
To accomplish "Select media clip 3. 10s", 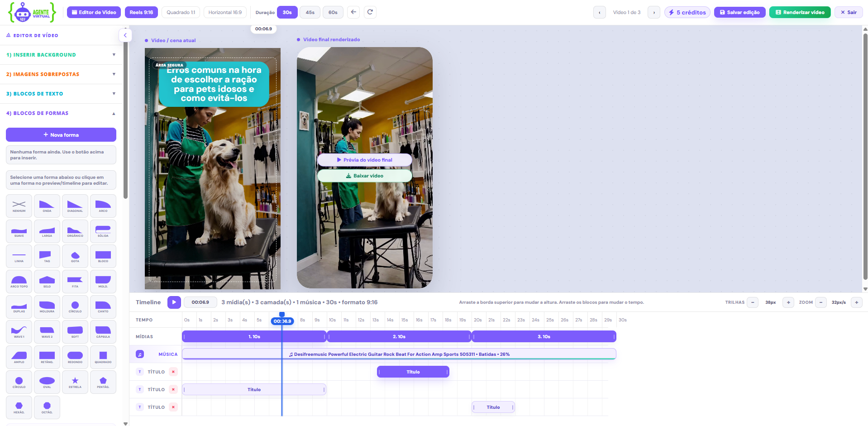I will pyautogui.click(x=544, y=336).
